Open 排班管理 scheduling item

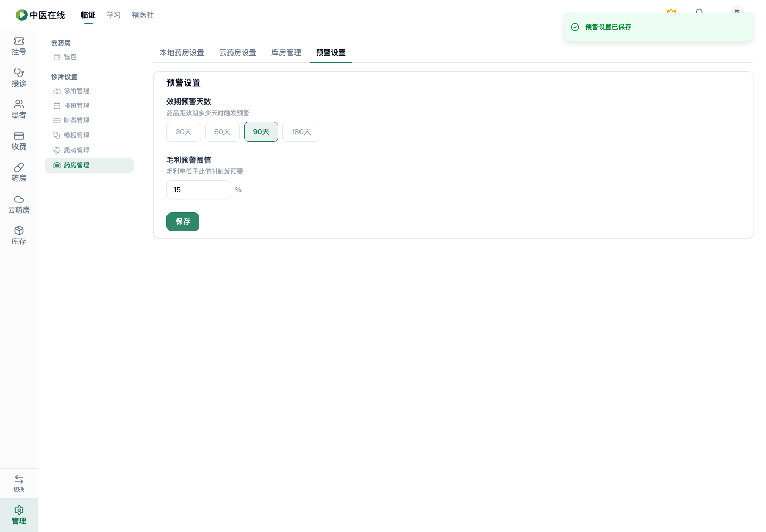click(x=89, y=106)
